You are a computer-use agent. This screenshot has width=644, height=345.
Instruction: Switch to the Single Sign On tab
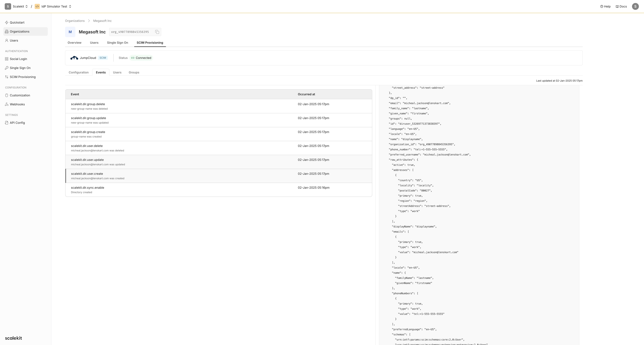pos(118,43)
